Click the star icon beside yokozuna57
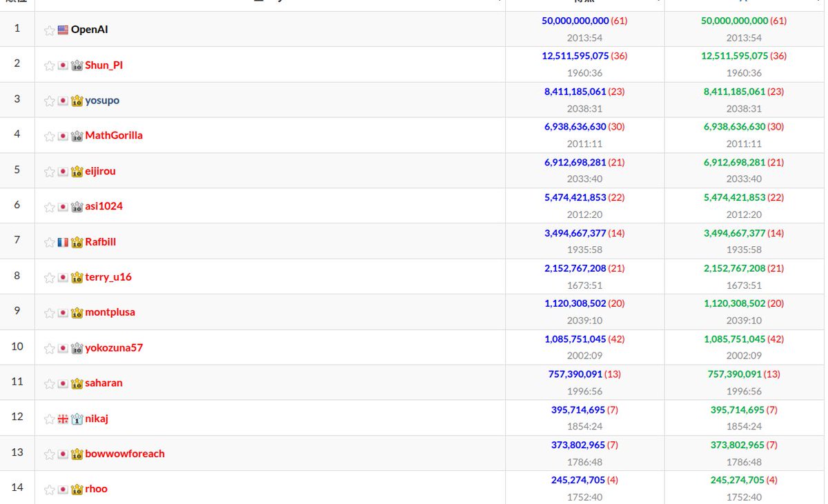Image resolution: width=828 pixels, height=504 pixels. pyautogui.click(x=49, y=348)
